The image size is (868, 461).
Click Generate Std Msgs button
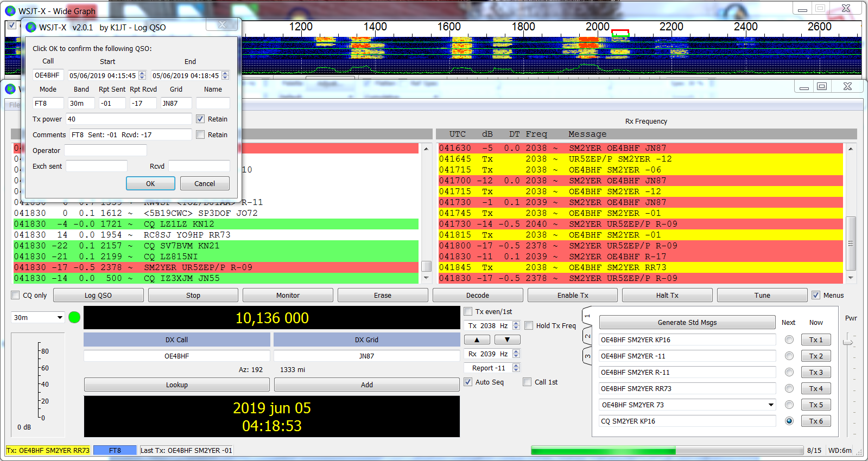pos(687,322)
